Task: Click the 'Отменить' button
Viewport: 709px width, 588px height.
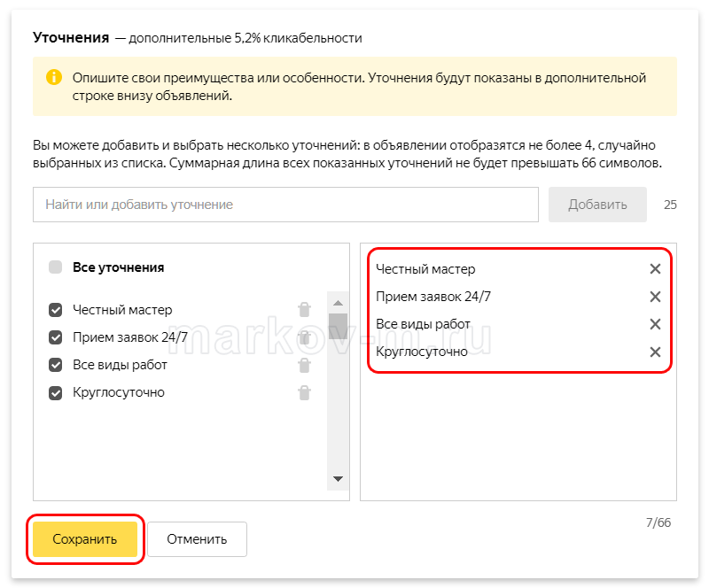Action: (197, 538)
